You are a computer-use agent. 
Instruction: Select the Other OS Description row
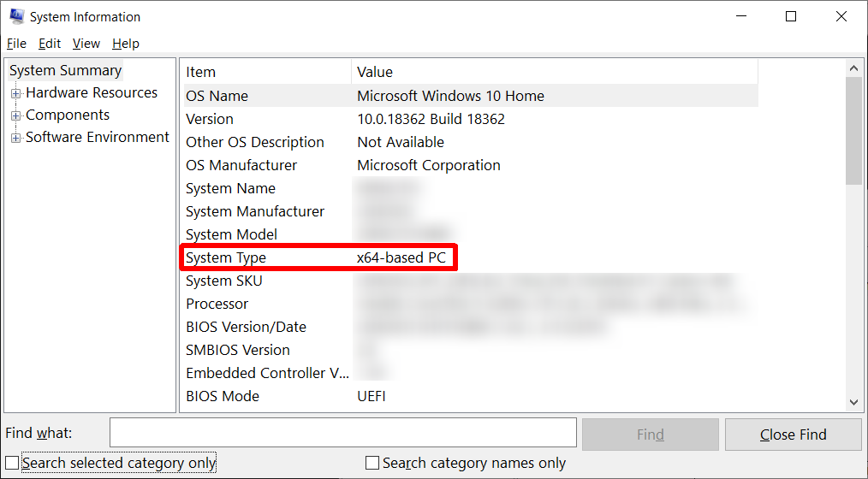coord(471,142)
